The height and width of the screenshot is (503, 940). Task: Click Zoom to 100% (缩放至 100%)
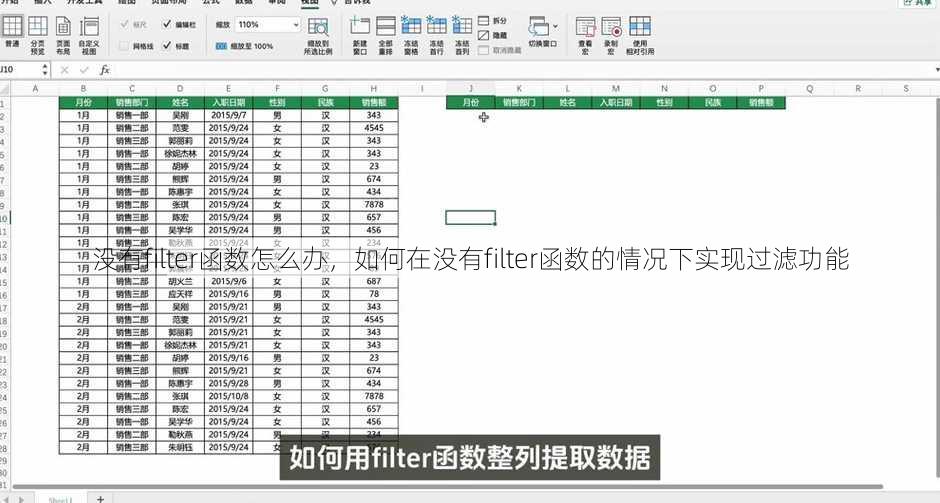point(245,46)
